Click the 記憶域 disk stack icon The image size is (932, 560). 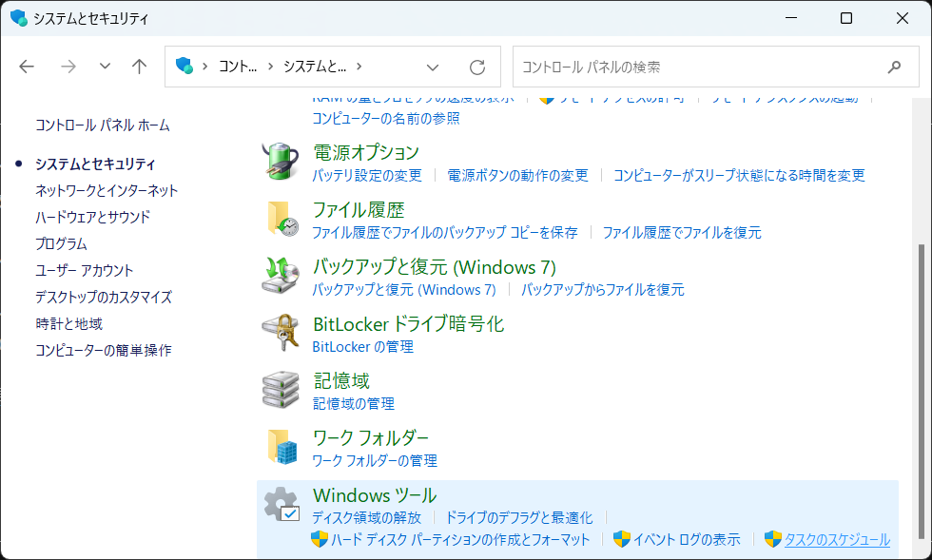tap(281, 390)
